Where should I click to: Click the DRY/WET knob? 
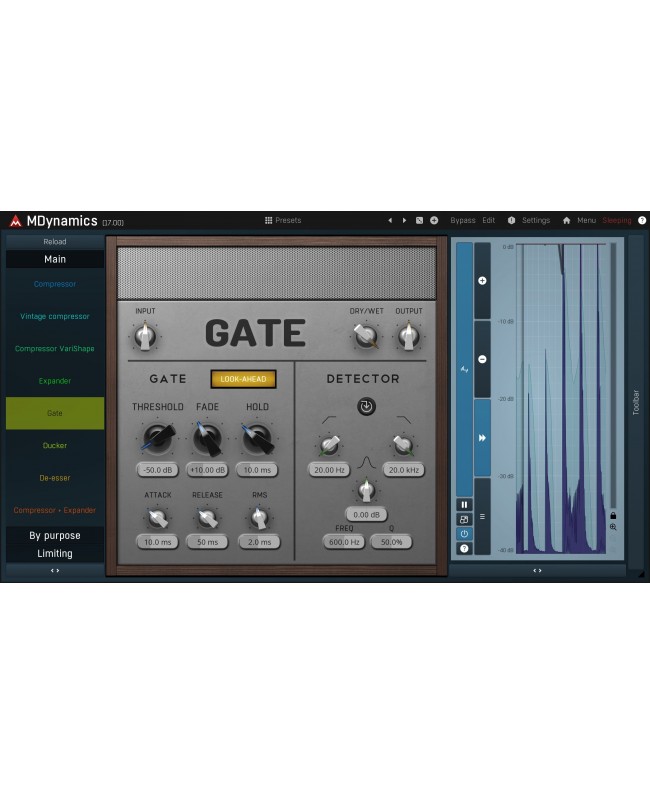[x=366, y=336]
